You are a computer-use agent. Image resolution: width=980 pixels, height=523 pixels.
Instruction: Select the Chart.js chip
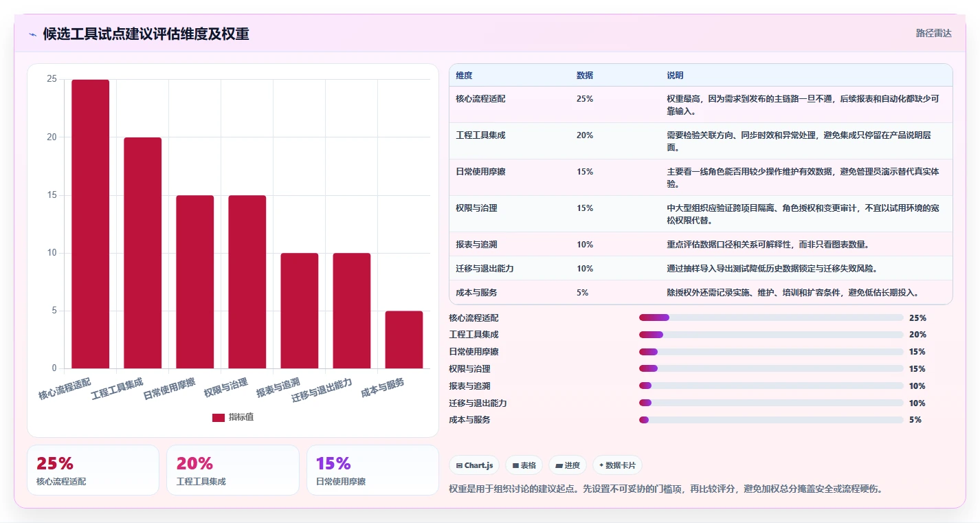tap(474, 465)
